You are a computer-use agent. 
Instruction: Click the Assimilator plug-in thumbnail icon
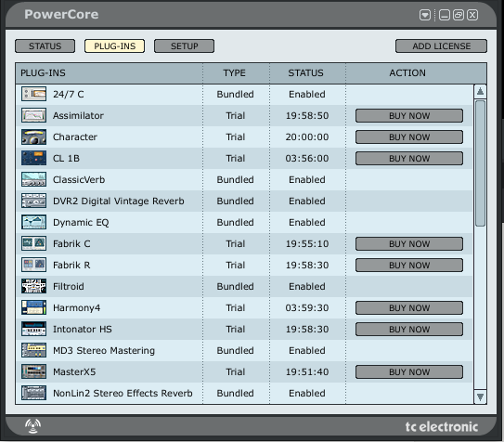33,115
